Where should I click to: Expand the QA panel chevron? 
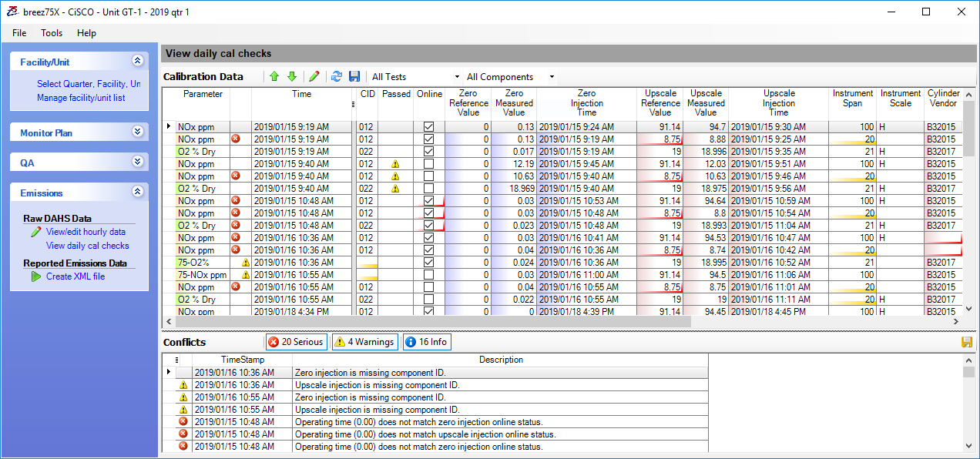point(137,162)
